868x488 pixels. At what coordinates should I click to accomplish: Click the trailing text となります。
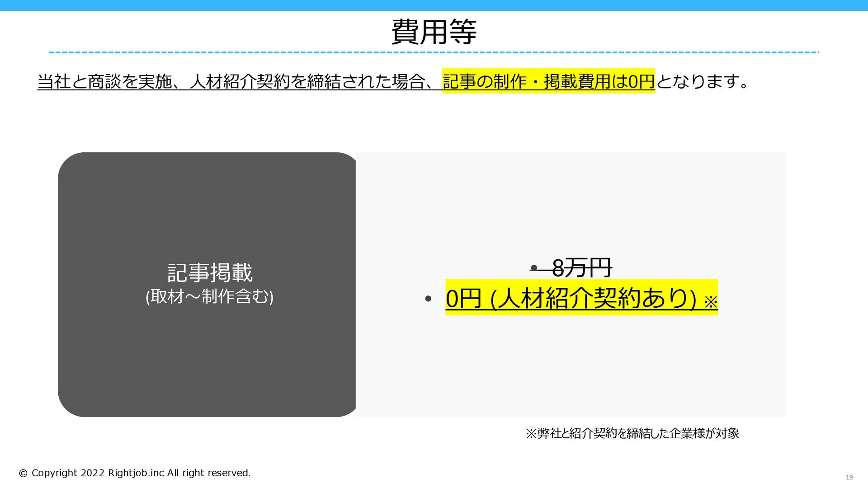click(703, 82)
